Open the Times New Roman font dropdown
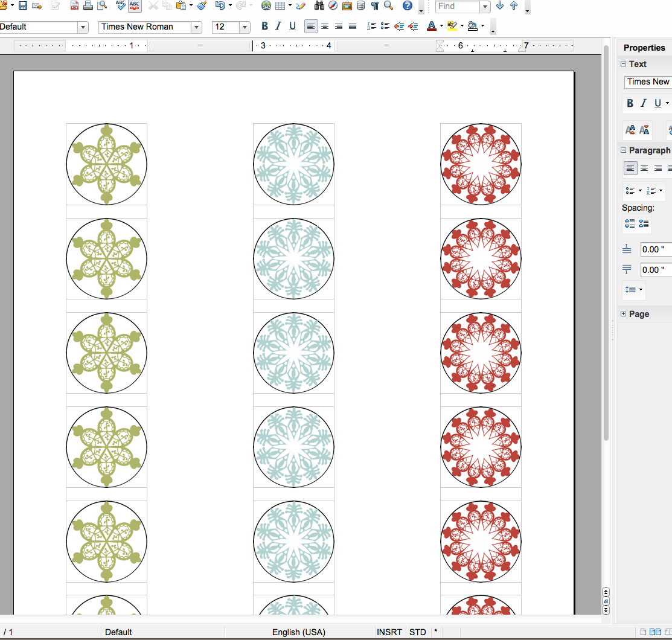This screenshot has height=640, width=672. [x=196, y=27]
